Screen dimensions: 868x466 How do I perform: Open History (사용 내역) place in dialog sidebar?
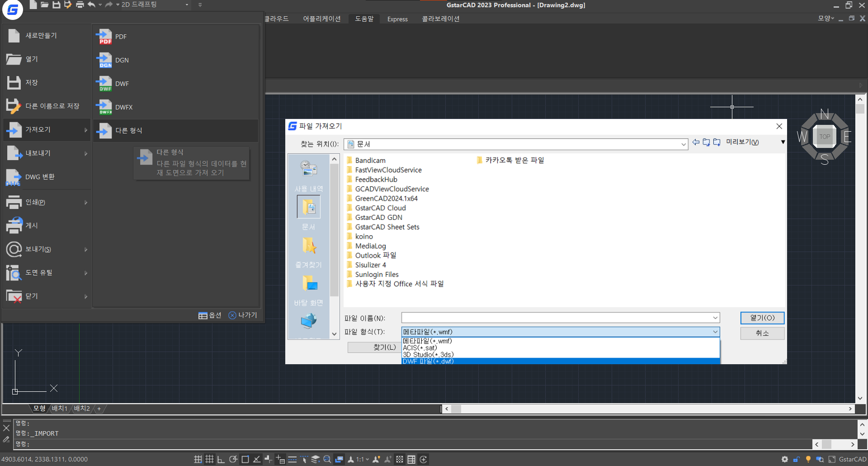pyautogui.click(x=309, y=176)
